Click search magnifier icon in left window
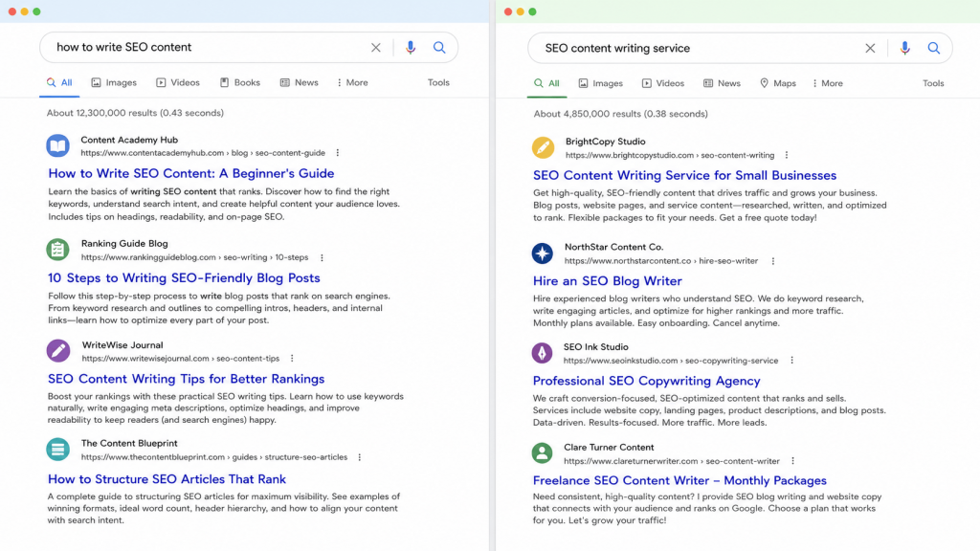Screen dimensions: 980x551 pyautogui.click(x=439, y=48)
